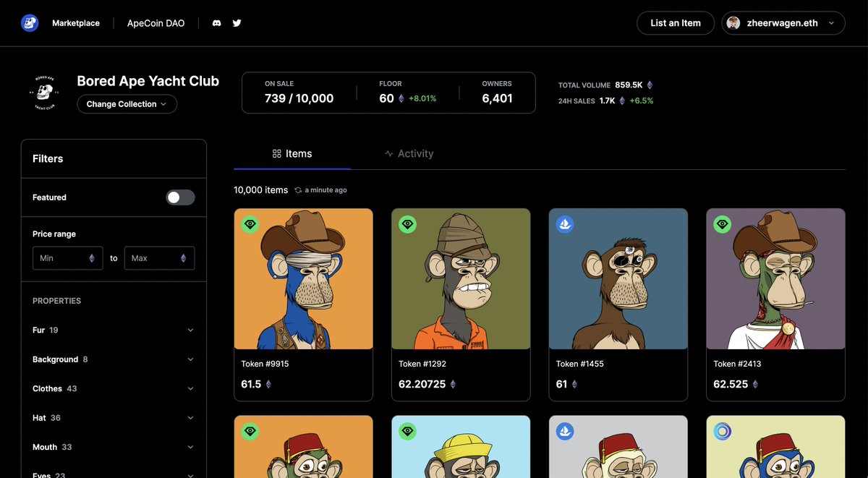The width and height of the screenshot is (868, 478).
Task: Click the OpenSea badge on Token #1455
Action: [x=565, y=225]
